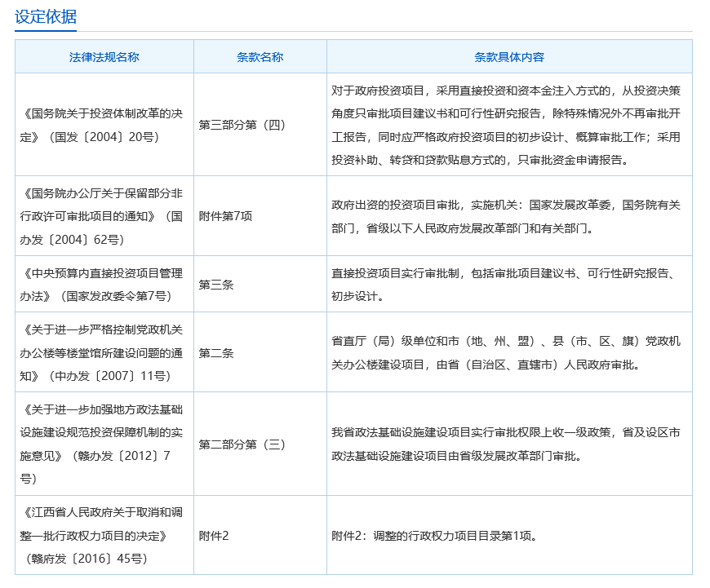Select the 中央预算内直接投资项目管理办法 law name cell
The height and width of the screenshot is (588, 710).
[x=104, y=285]
